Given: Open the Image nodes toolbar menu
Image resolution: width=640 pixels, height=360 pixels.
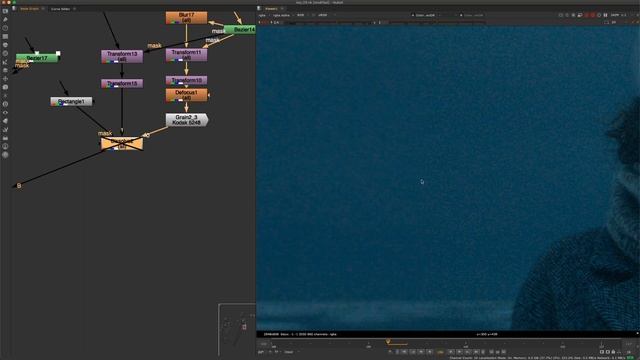Looking at the screenshot, I should coord(5,11).
